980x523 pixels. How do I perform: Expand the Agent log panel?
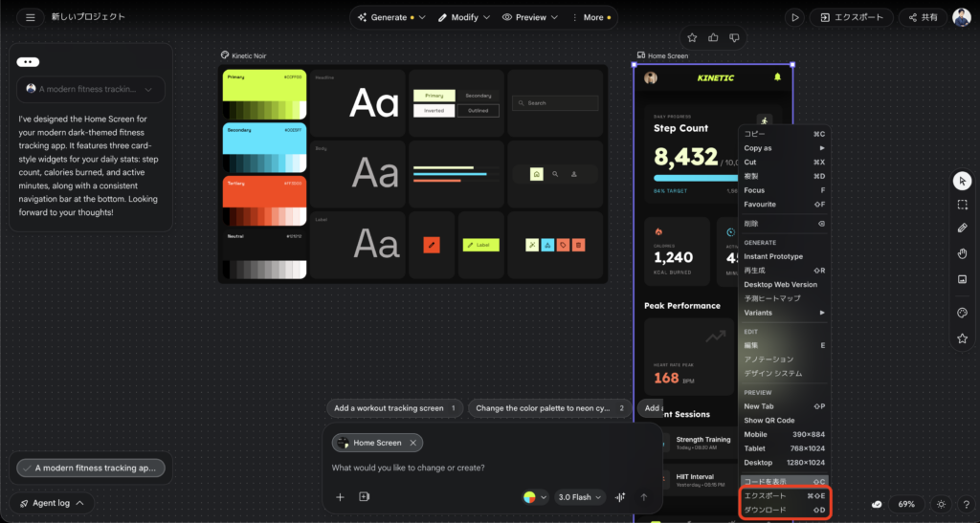[x=52, y=503]
